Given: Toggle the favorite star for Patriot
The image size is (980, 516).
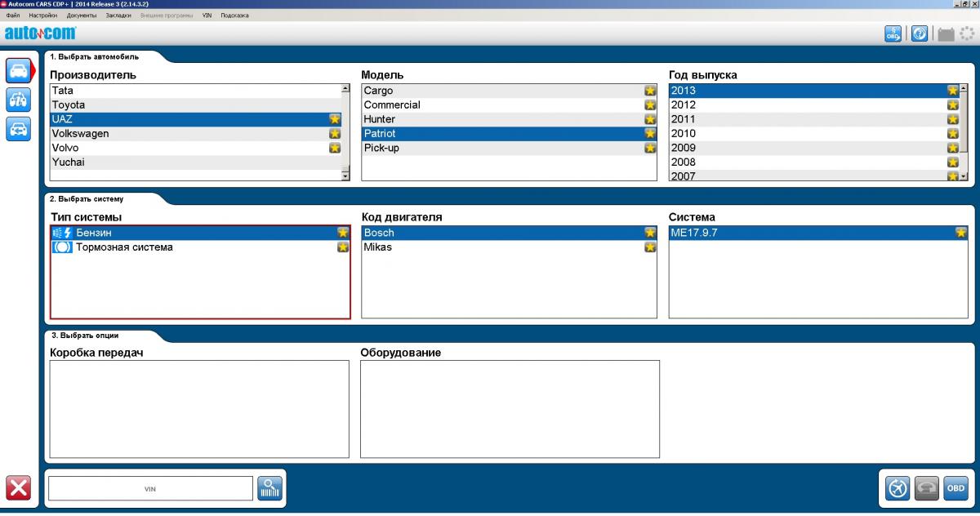Looking at the screenshot, I should tap(650, 134).
